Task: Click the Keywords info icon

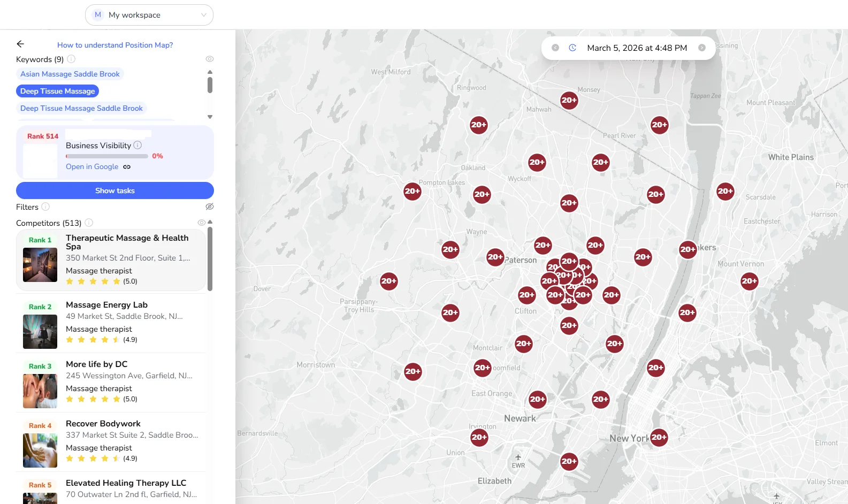Action: (71, 59)
